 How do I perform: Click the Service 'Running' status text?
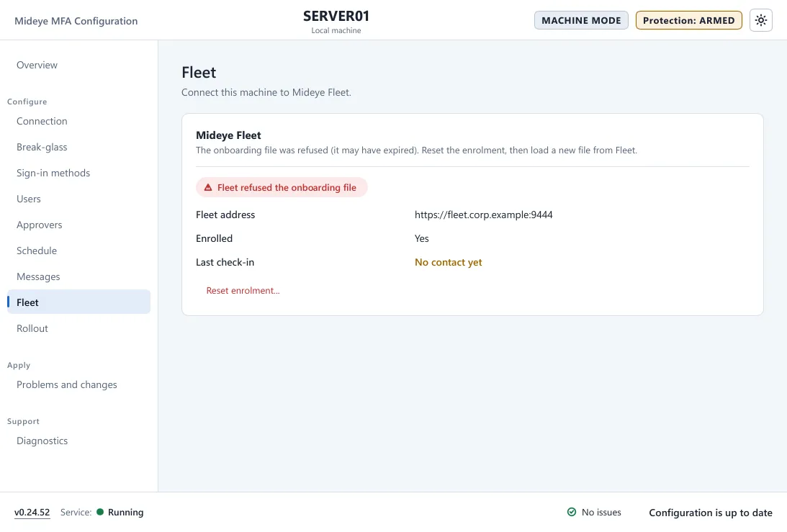(125, 513)
